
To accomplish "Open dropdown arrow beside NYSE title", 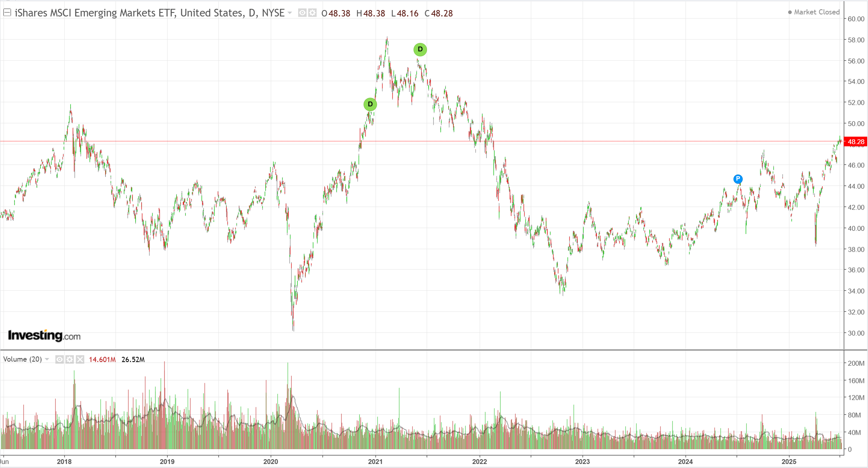I will point(290,13).
